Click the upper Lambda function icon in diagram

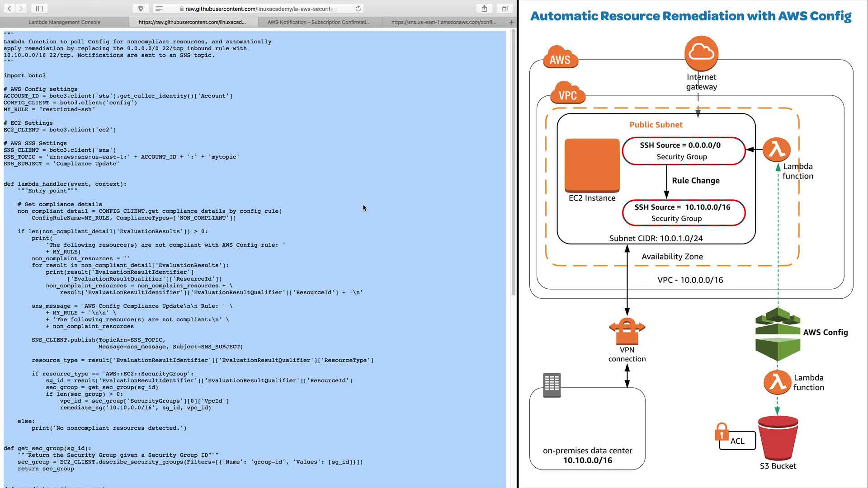click(x=777, y=150)
